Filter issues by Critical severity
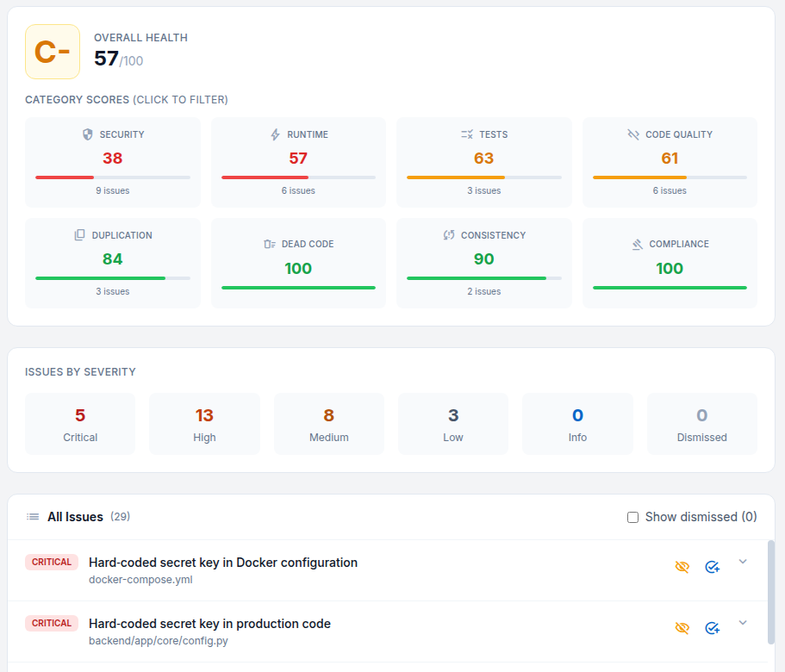Screen dimensions: 785x672 tap(80, 423)
